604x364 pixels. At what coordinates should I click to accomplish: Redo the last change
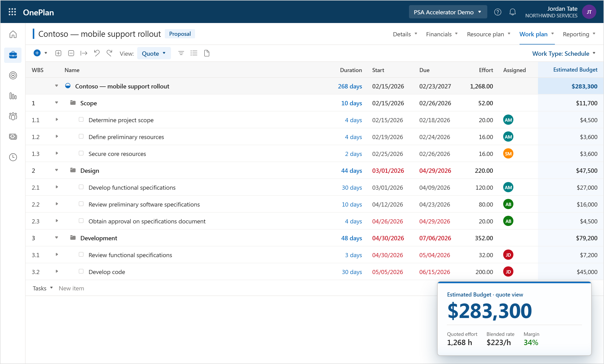110,53
